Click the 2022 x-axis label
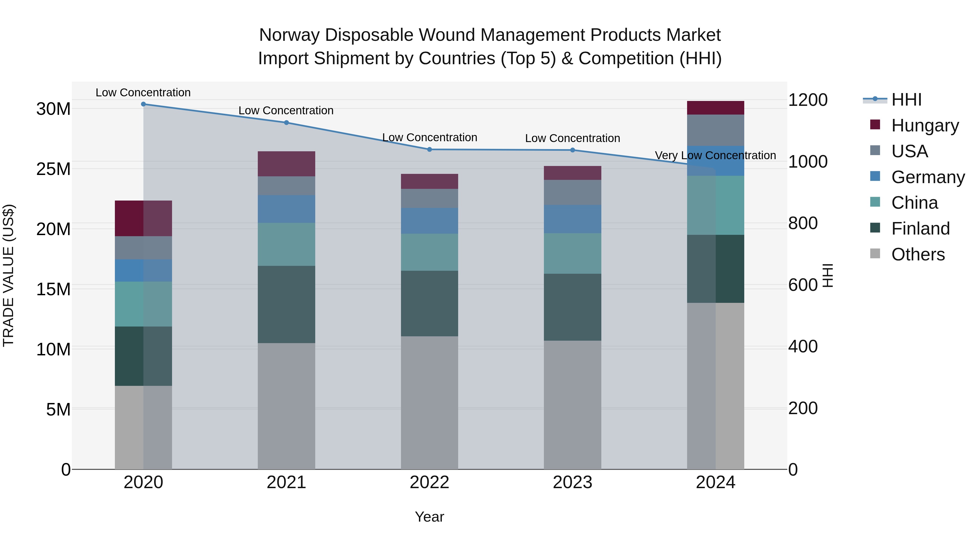Screen dimensions: 980x551 tap(430, 482)
